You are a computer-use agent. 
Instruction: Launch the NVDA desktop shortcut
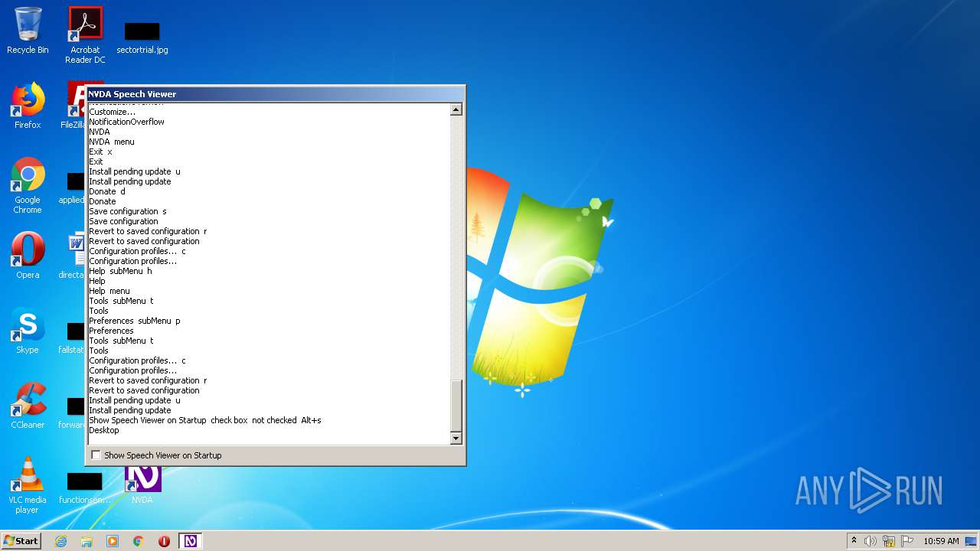coord(142,485)
